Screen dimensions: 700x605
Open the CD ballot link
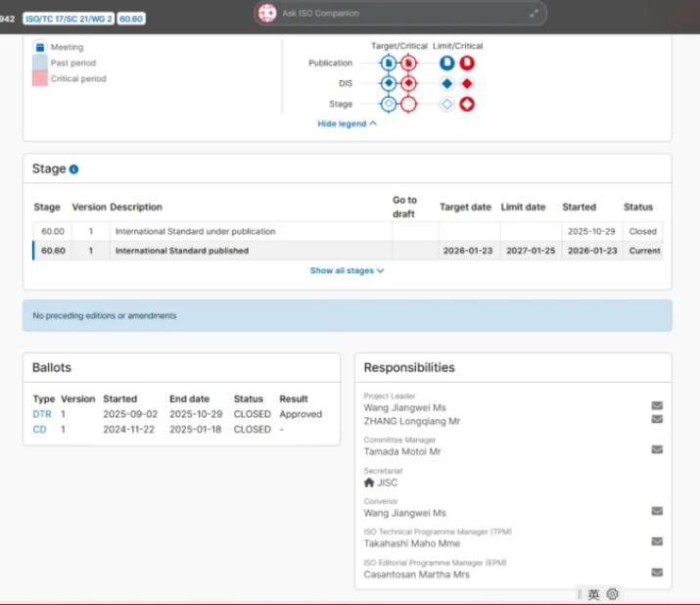(x=40, y=429)
